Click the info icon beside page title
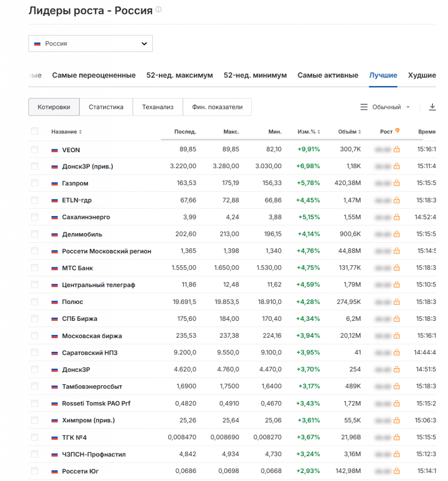The image size is (448, 481). click(x=158, y=10)
